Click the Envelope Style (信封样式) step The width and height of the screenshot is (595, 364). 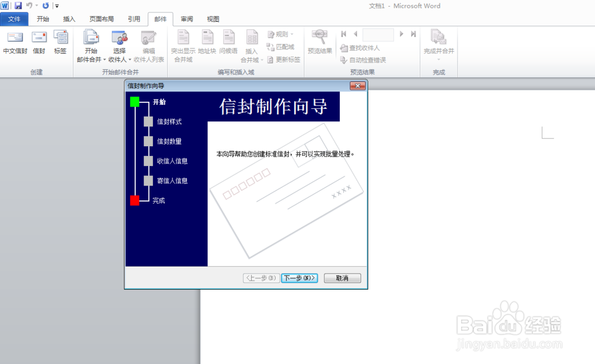[163, 122]
